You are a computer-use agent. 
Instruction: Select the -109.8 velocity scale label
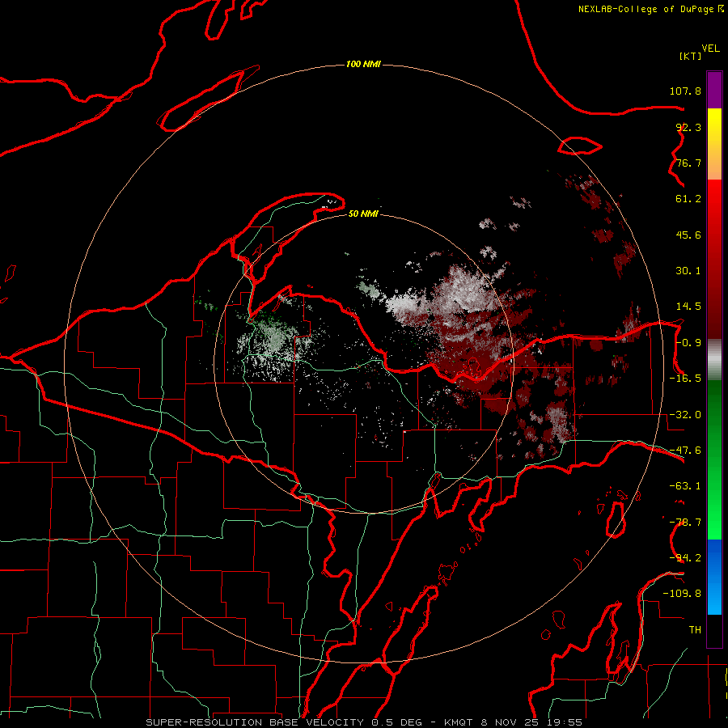[x=682, y=594]
